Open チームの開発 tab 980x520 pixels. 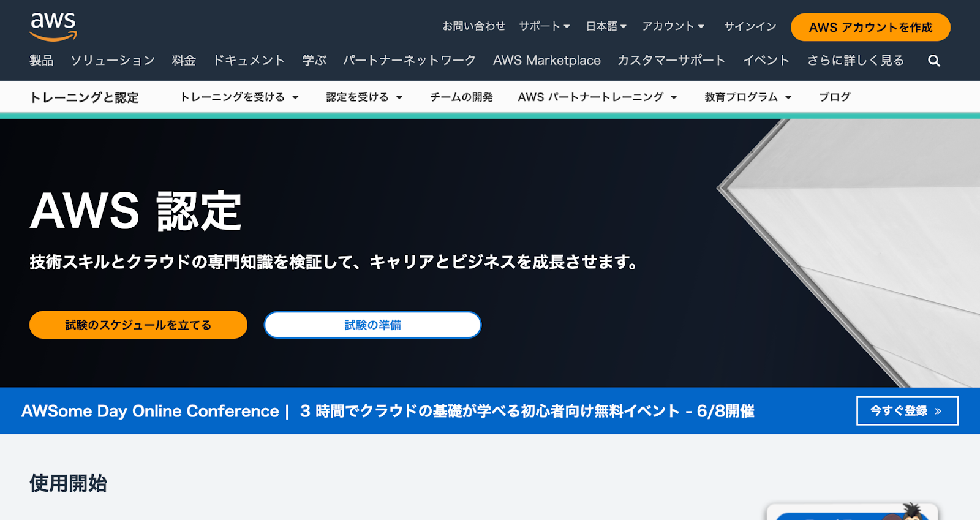[x=461, y=97]
